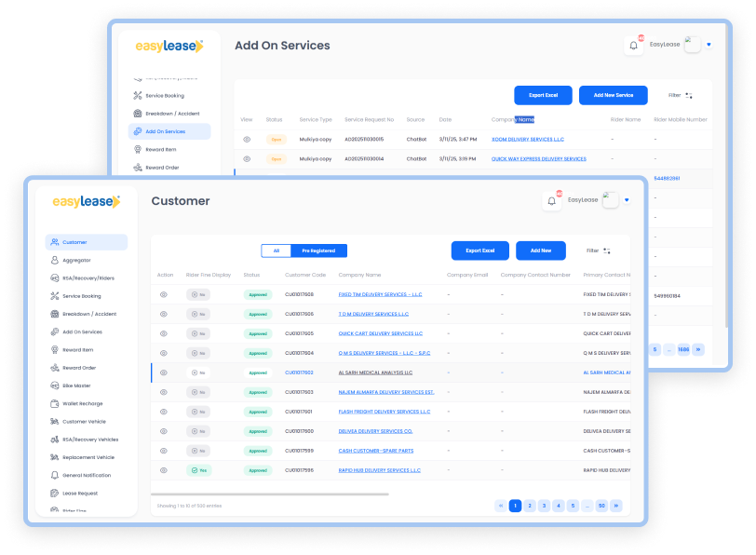The height and width of the screenshot is (555, 756).
Task: Click the Bike Master sidebar icon
Action: [55, 386]
